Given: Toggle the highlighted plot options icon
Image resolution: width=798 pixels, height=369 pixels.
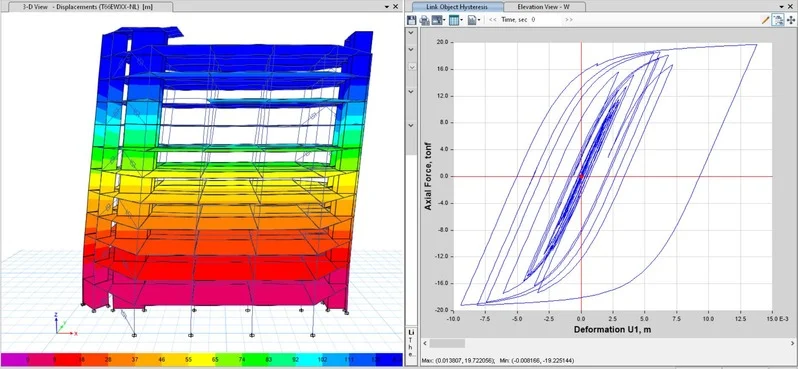Looking at the screenshot, I should pos(778,20).
